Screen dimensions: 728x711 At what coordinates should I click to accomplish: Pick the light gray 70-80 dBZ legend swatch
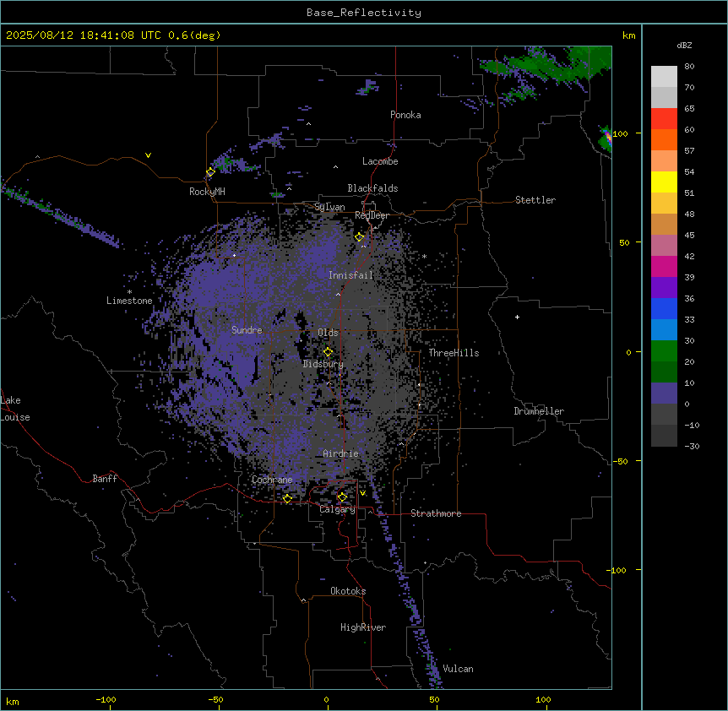[x=664, y=76]
